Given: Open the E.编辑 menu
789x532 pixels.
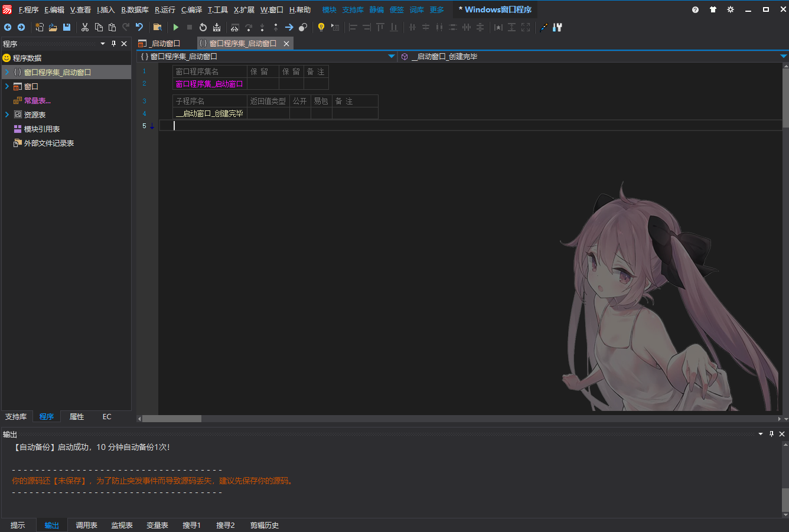Looking at the screenshot, I should point(54,9).
